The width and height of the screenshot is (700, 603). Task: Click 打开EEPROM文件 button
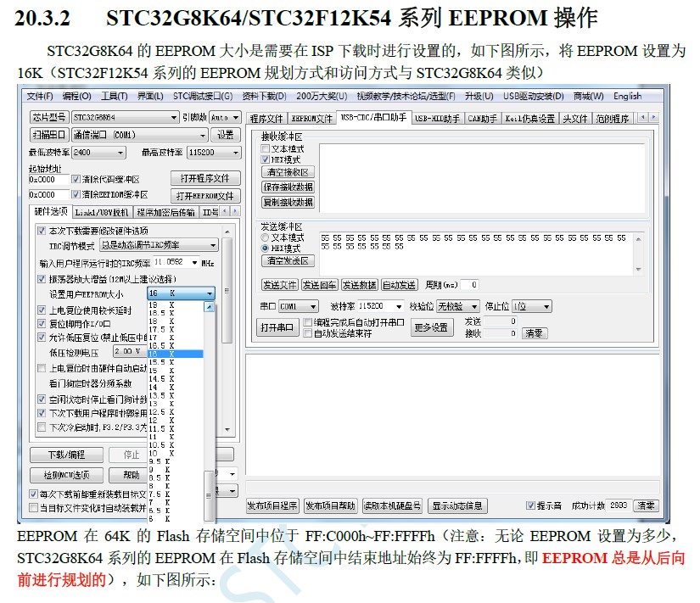205,196
